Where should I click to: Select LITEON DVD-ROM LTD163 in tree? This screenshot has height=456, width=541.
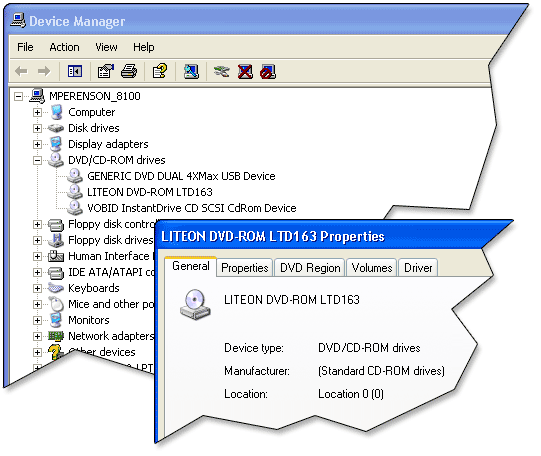click(150, 192)
